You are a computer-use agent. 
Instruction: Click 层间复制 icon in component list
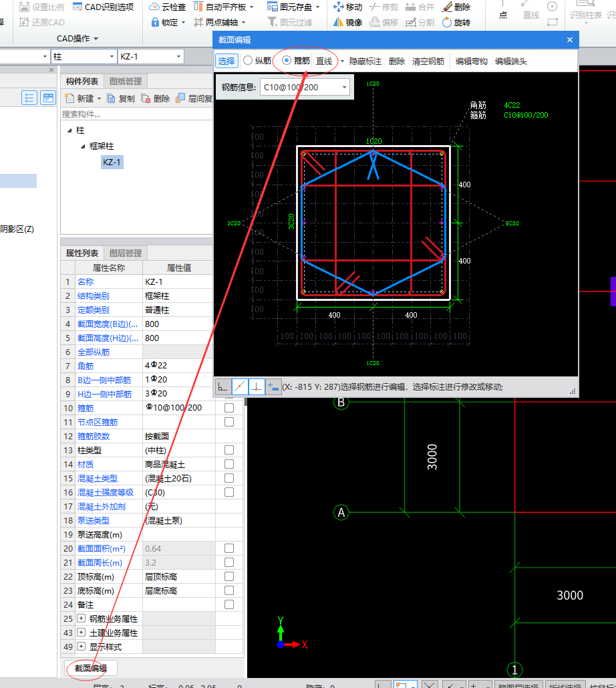pyautogui.click(x=180, y=98)
